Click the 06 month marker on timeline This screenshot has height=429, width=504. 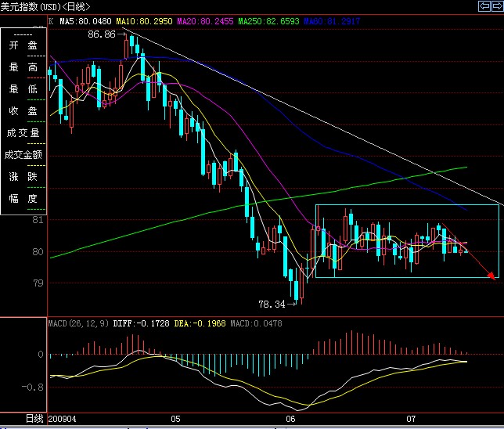click(290, 419)
